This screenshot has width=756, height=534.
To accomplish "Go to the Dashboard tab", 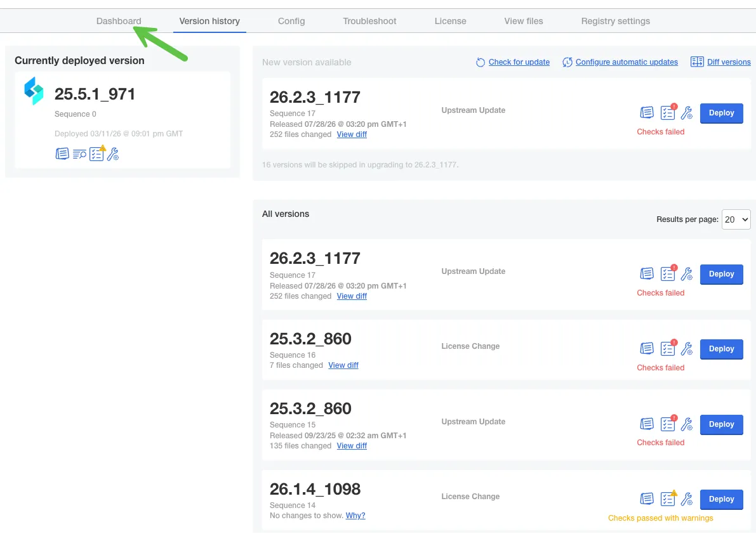I will click(119, 21).
